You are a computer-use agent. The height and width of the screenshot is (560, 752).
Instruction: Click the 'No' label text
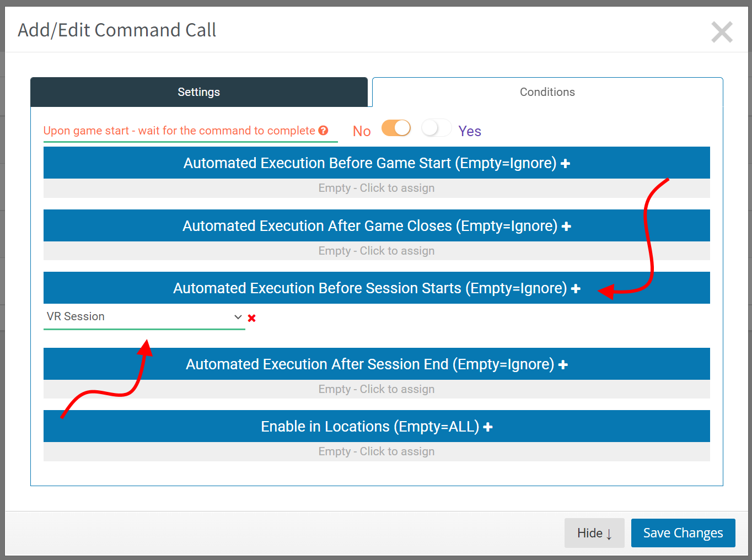(362, 131)
